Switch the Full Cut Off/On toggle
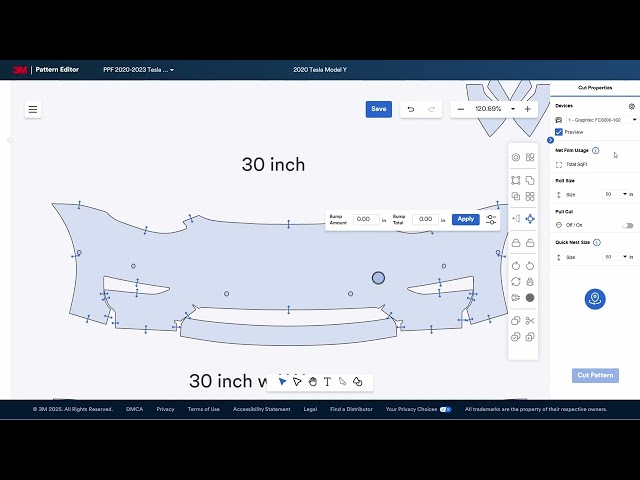Image resolution: width=640 pixels, height=480 pixels. (x=628, y=225)
